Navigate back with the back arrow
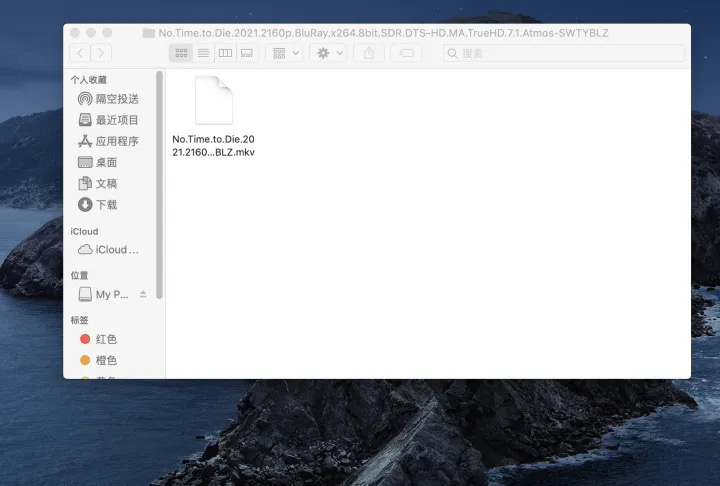 point(80,53)
